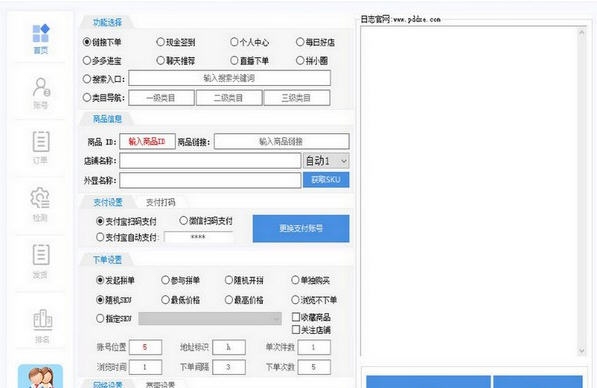The height and width of the screenshot is (388, 597).
Task: Select the 链接下单 radio option
Action: [102, 42]
